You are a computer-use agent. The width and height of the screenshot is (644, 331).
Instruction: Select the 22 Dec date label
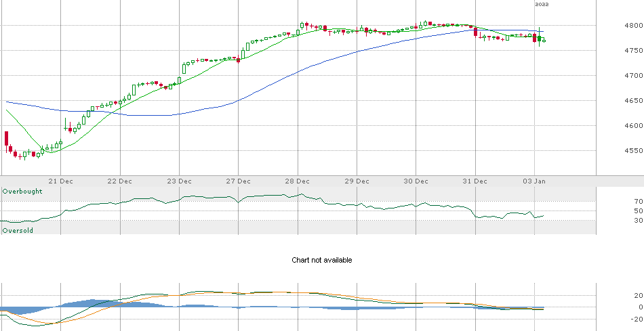[121, 181]
